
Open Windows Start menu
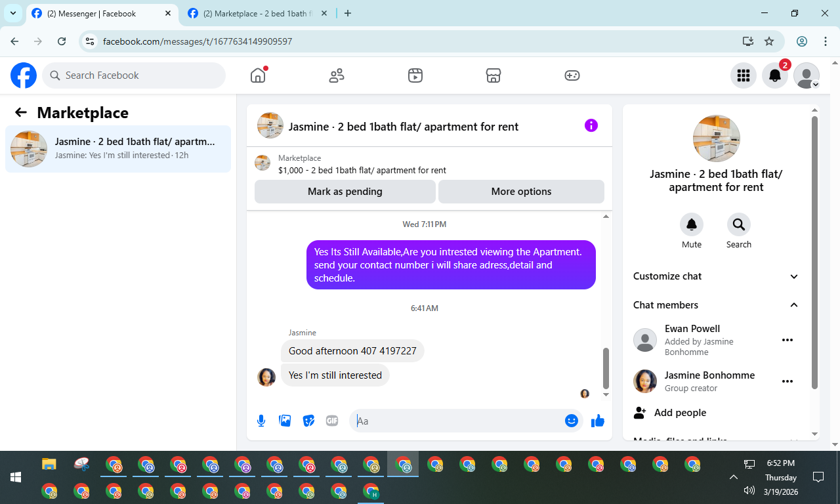pos(16,477)
